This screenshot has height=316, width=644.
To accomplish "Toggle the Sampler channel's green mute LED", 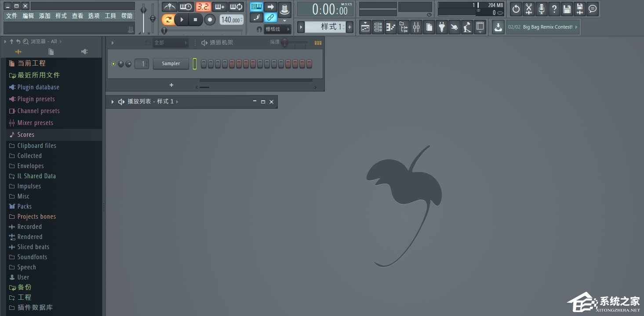I will coord(113,63).
